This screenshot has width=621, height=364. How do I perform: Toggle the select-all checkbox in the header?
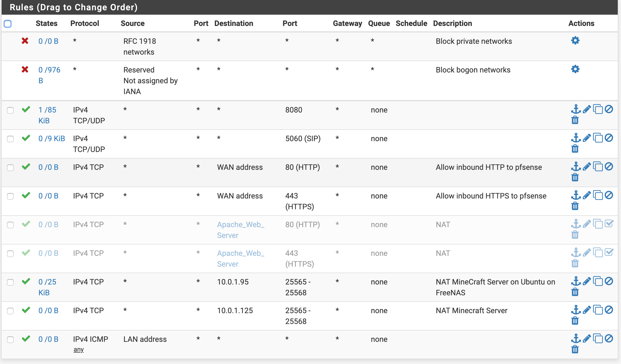(8, 24)
